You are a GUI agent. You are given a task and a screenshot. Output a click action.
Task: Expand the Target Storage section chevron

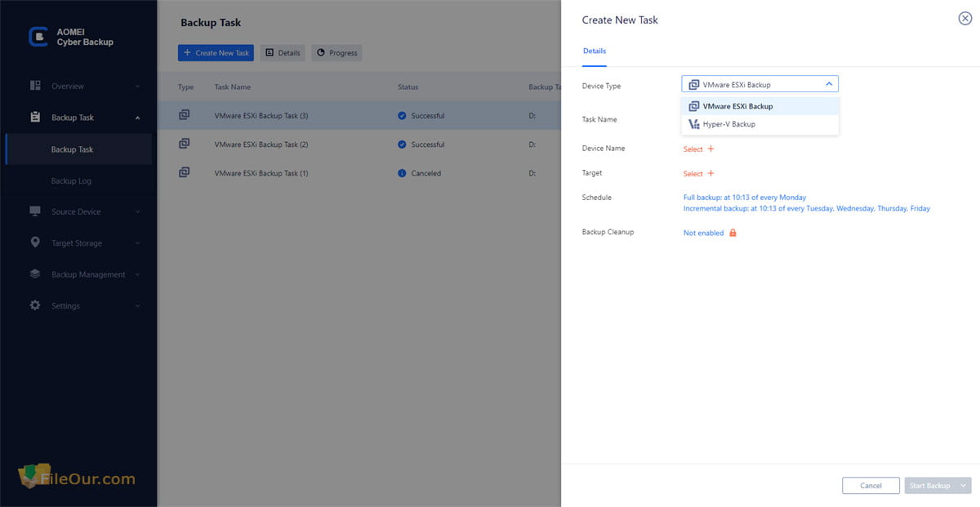137,243
